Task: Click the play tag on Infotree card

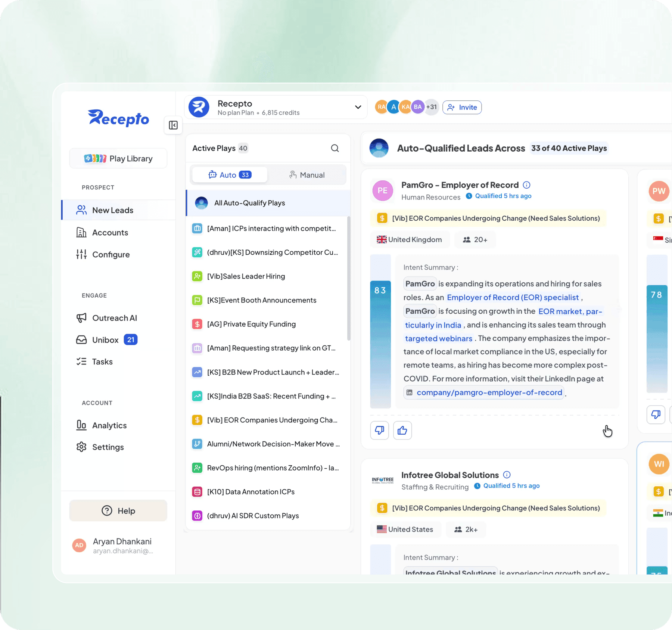Action: pyautogui.click(x=488, y=508)
